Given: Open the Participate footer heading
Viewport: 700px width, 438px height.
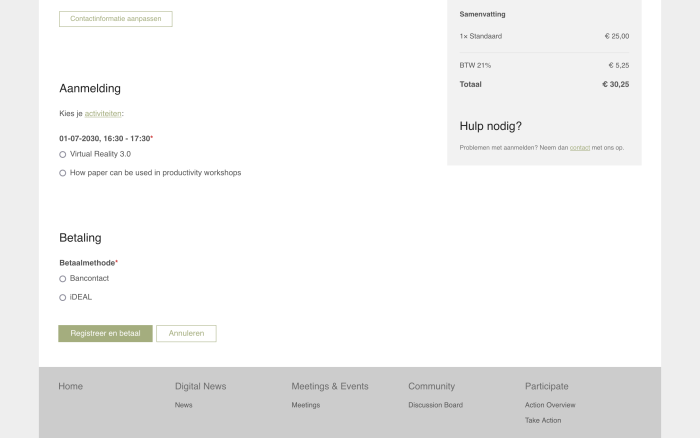Looking at the screenshot, I should pyautogui.click(x=546, y=386).
